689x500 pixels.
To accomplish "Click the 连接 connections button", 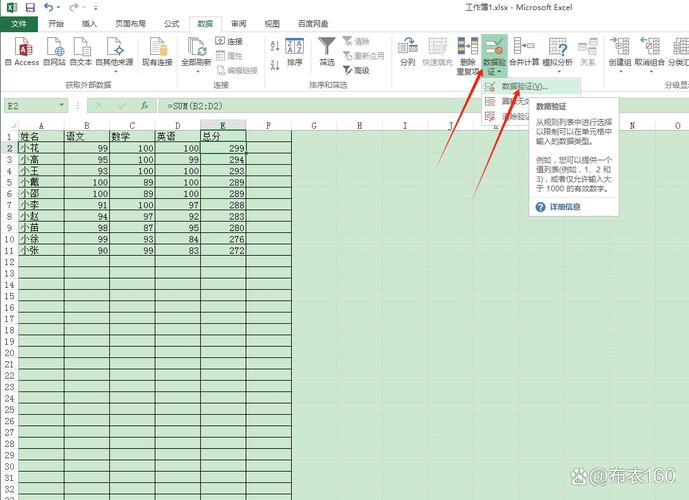I will pos(229,41).
